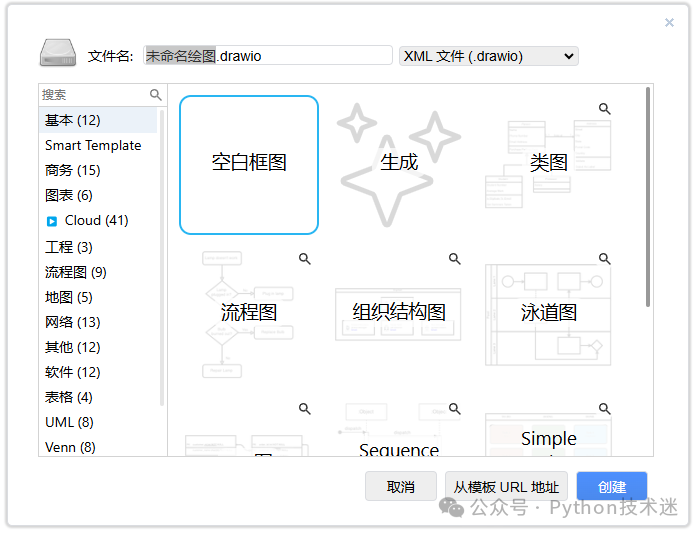Preview the 类图 template with its magnifier icon
700x535 pixels.
point(604,109)
